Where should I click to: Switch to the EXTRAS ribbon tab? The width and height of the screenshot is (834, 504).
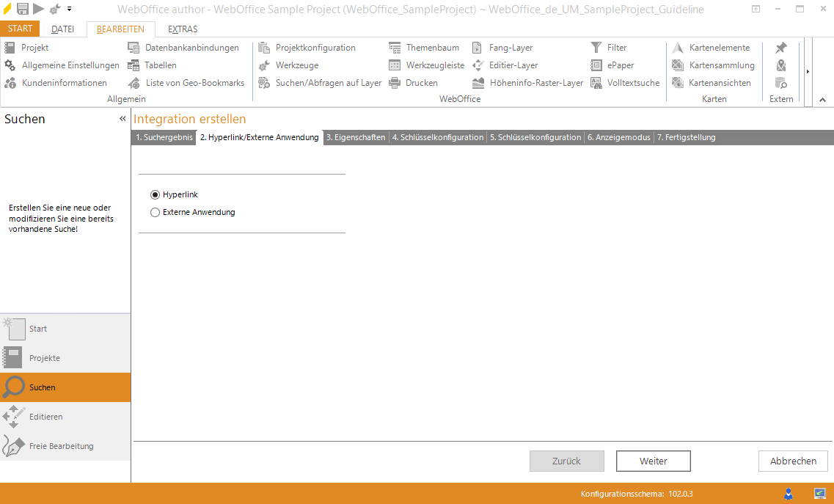pyautogui.click(x=182, y=29)
